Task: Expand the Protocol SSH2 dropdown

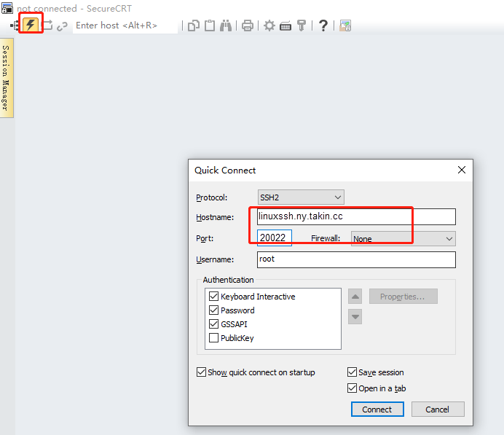Action: [x=301, y=197]
